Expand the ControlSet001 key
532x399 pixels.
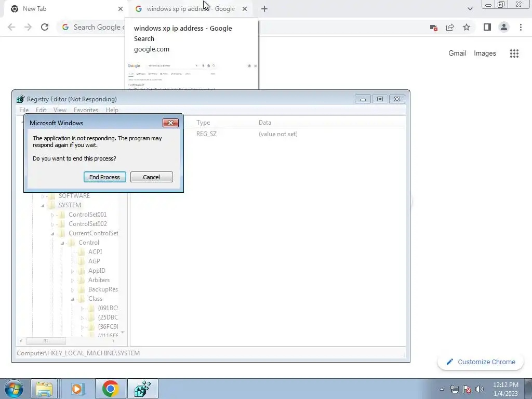(x=52, y=215)
